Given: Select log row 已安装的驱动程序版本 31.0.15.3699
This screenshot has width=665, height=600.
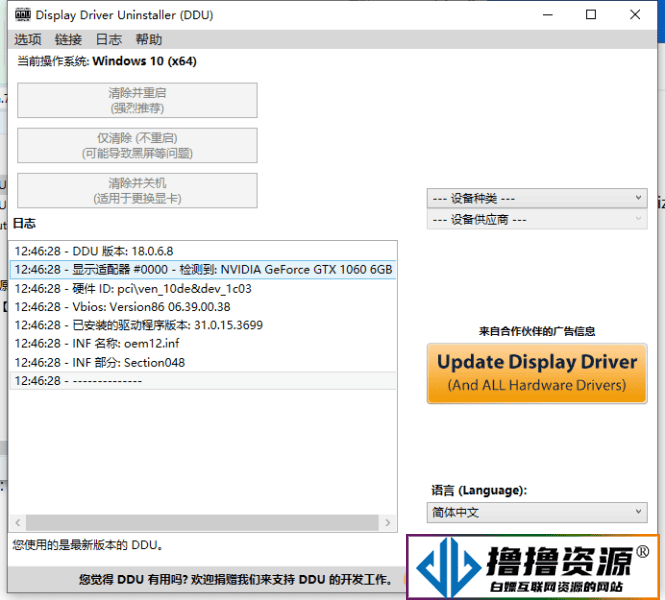Looking at the screenshot, I should [203, 325].
